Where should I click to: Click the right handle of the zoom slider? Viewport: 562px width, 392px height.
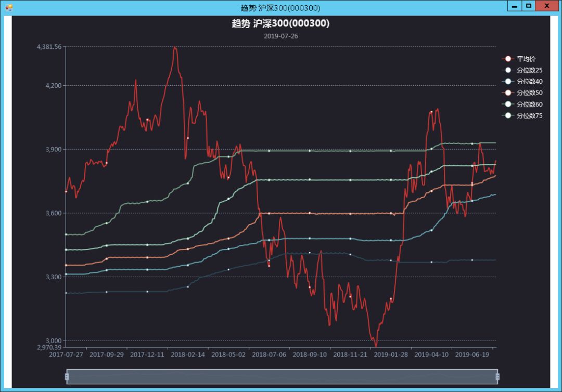(497, 376)
